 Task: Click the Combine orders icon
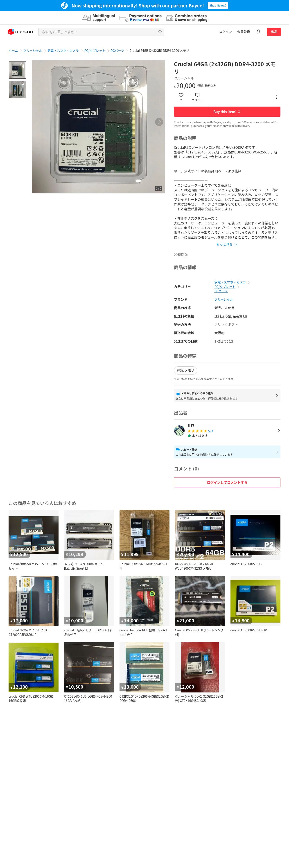pyautogui.click(x=169, y=18)
